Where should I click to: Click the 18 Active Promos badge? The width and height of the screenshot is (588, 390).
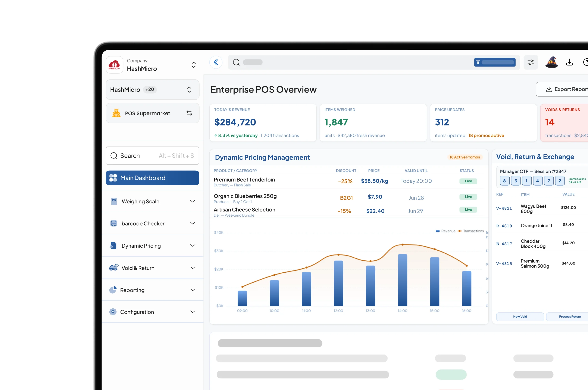pyautogui.click(x=465, y=157)
